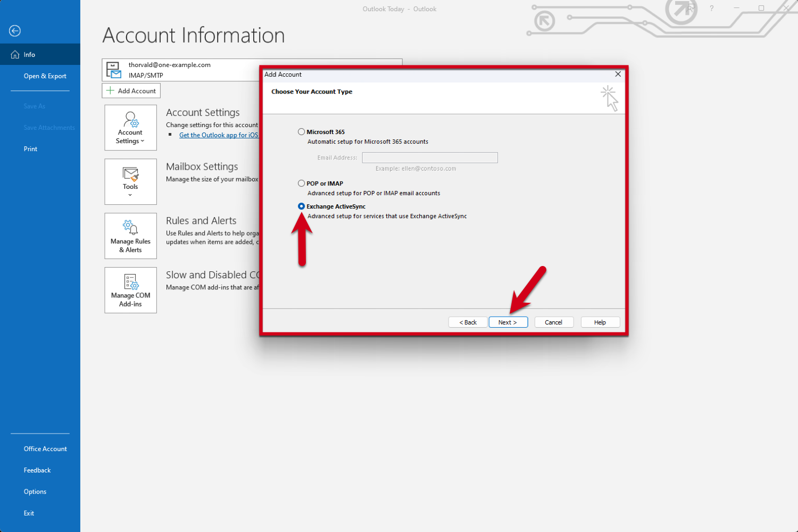Click the Manage COM Add-ins icon
This screenshot has height=532, width=798.
(x=130, y=283)
